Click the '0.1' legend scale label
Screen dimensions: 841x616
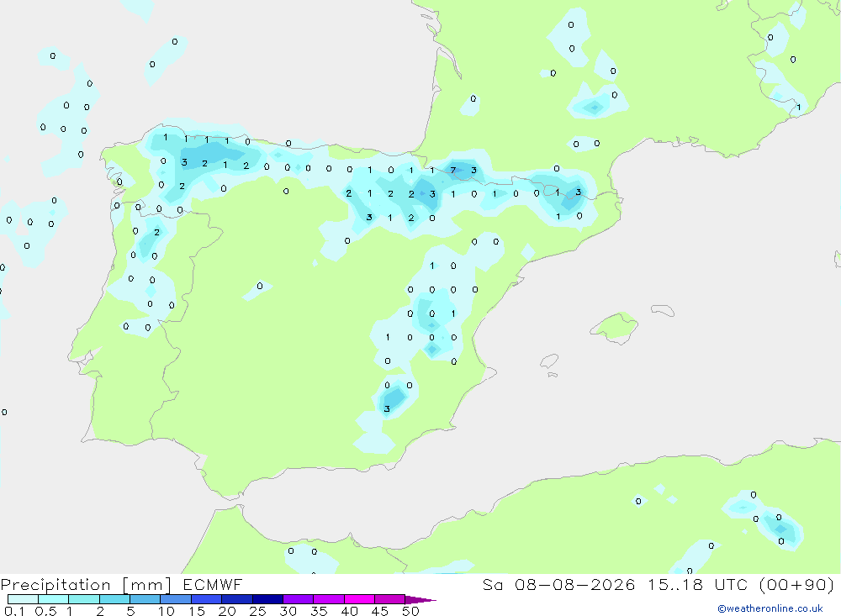click(x=14, y=611)
